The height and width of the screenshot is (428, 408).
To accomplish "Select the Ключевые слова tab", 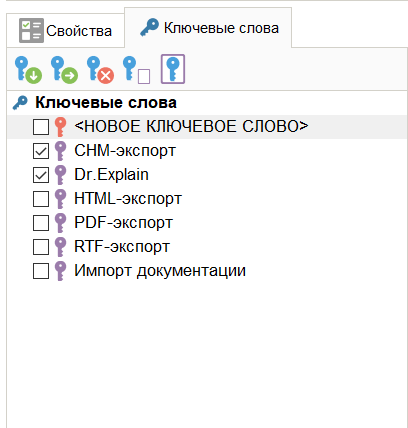I will (209, 28).
